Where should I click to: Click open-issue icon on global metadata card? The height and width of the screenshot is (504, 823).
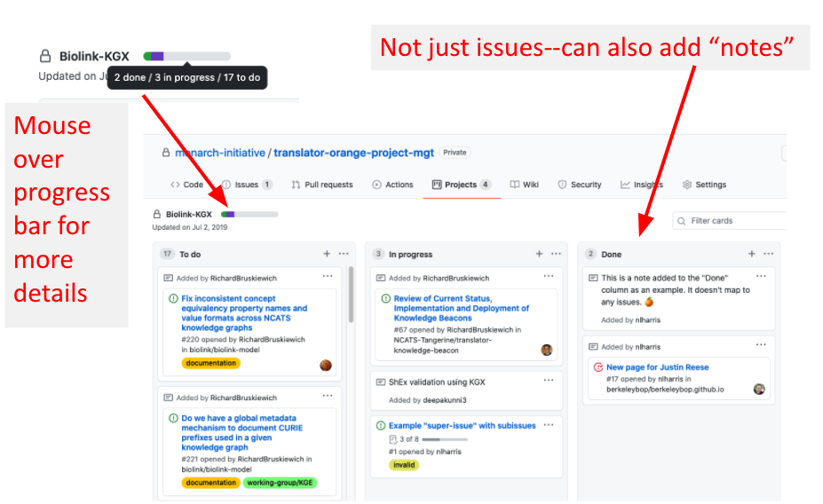point(173,418)
